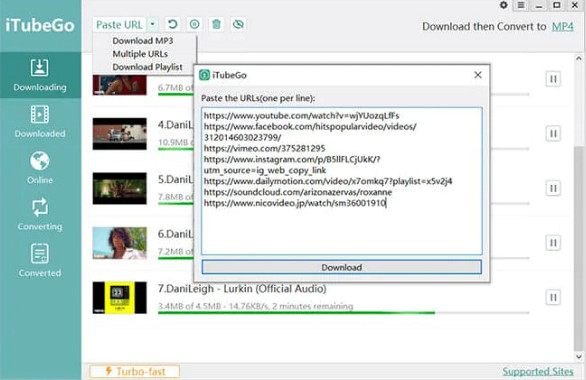Select Multiple URLs from dropdown menu
This screenshot has height=380, width=586.
point(140,54)
